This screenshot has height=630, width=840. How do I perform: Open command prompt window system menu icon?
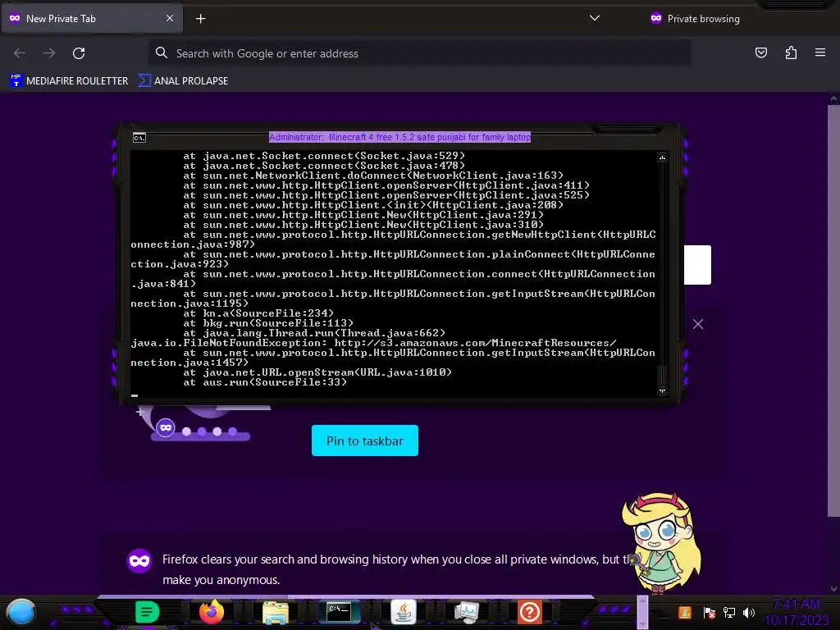(x=139, y=138)
